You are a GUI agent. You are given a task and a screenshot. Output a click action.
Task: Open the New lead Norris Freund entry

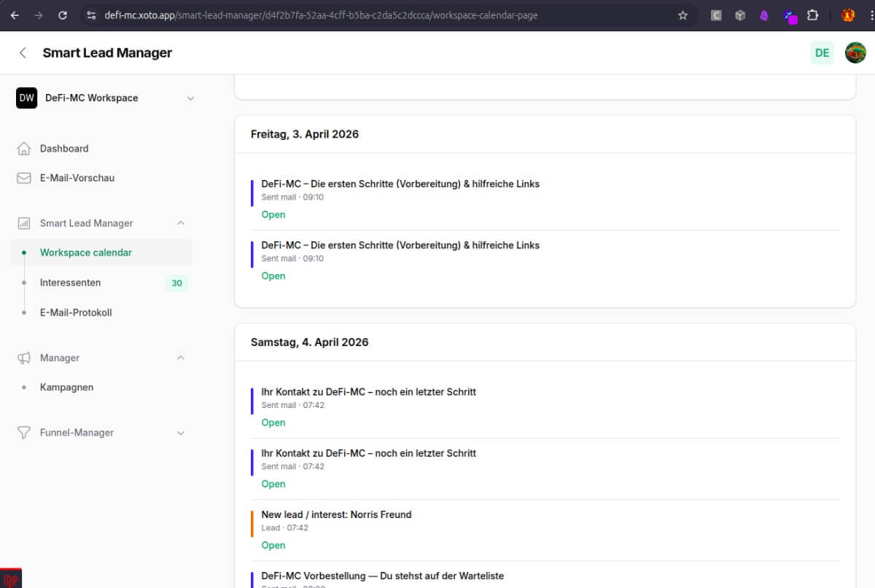(x=336, y=514)
